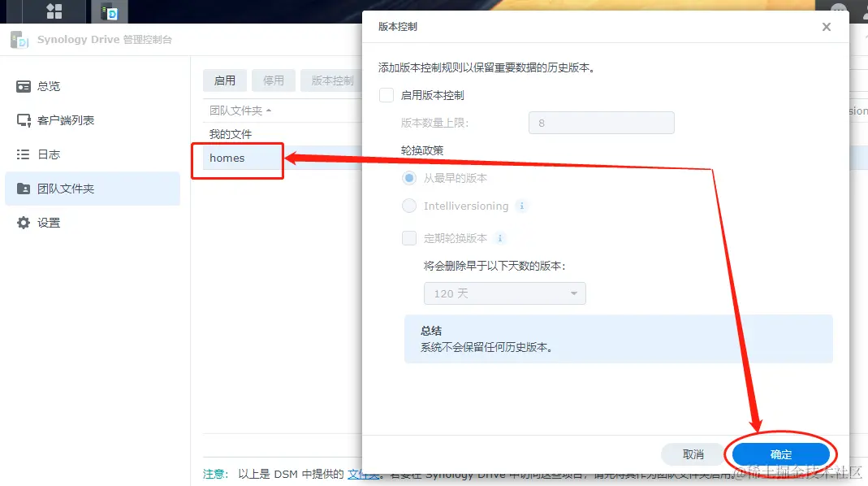
Task: Click the Overview (总览) sidebar icon
Action: pyautogui.click(x=24, y=86)
